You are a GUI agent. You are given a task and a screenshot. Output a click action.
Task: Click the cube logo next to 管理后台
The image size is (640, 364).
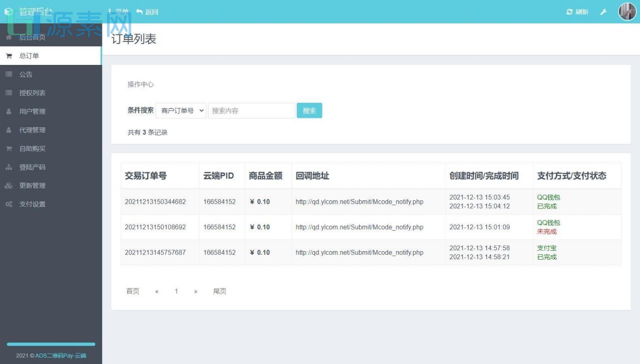click(8, 10)
